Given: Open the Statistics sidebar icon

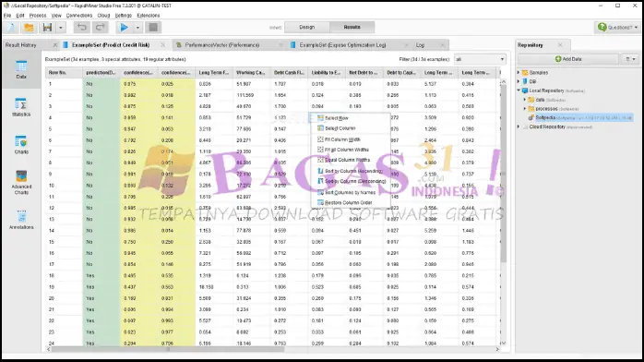Looking at the screenshot, I should point(21,107).
